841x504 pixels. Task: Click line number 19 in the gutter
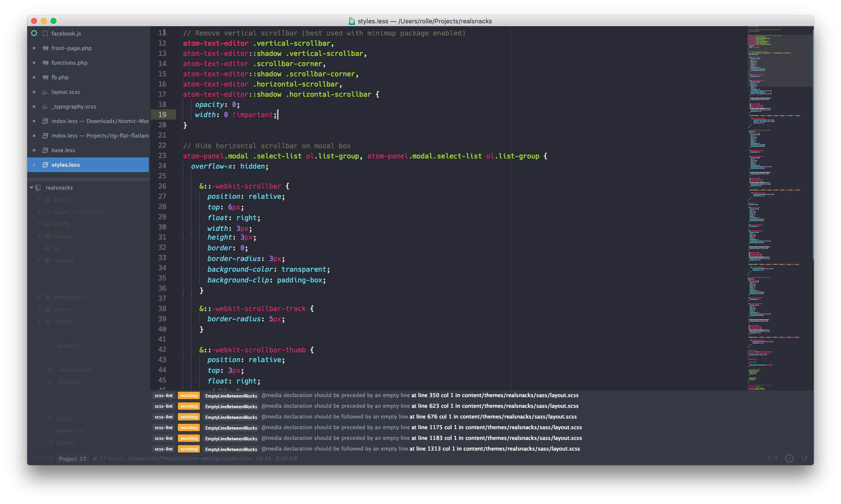(162, 115)
